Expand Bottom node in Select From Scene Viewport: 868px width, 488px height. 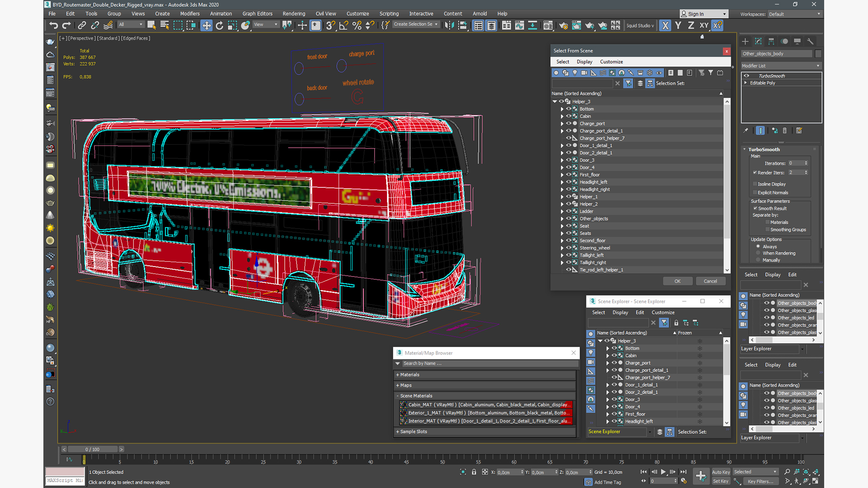tap(562, 109)
